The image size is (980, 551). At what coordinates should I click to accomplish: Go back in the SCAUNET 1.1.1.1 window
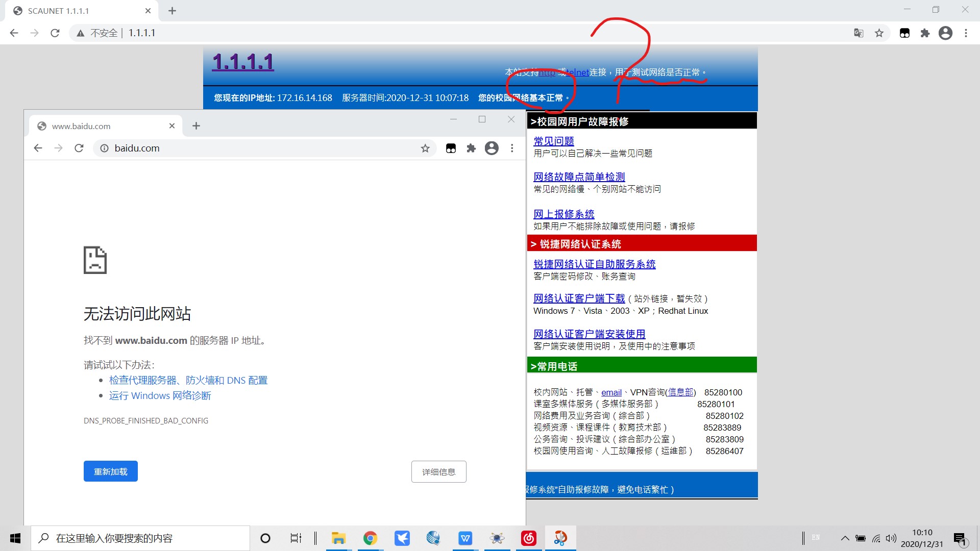tap(14, 33)
